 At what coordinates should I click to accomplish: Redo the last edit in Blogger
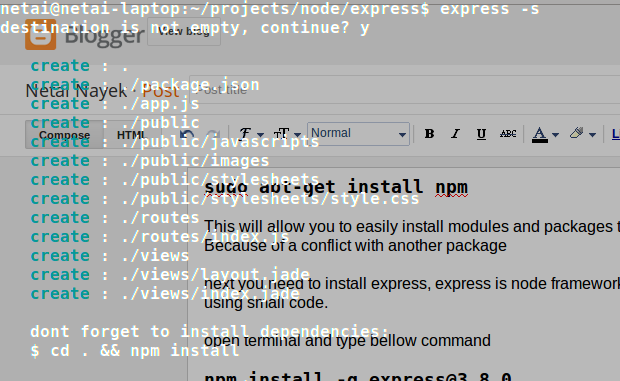point(214,134)
